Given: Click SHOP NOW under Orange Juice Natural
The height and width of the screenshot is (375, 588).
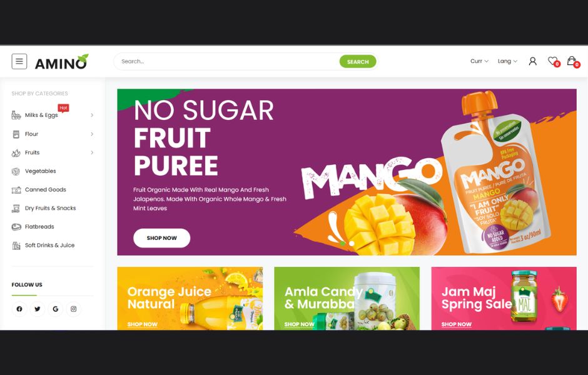Looking at the screenshot, I should point(143,324).
